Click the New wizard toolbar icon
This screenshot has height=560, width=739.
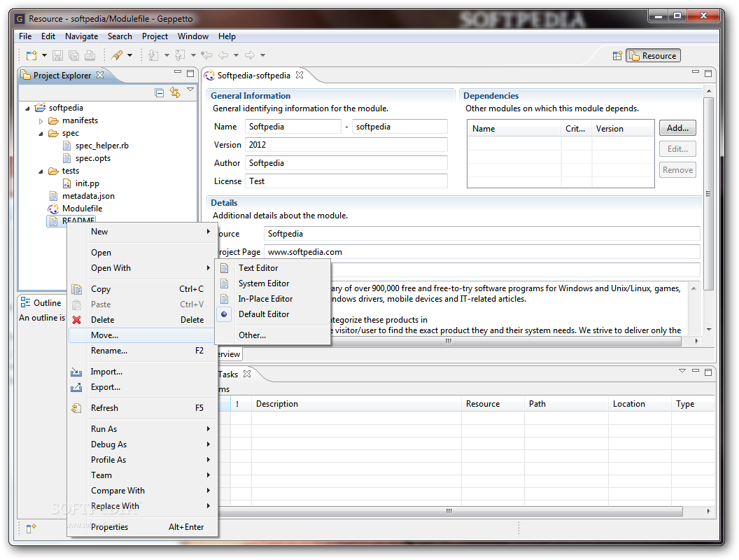(31, 55)
